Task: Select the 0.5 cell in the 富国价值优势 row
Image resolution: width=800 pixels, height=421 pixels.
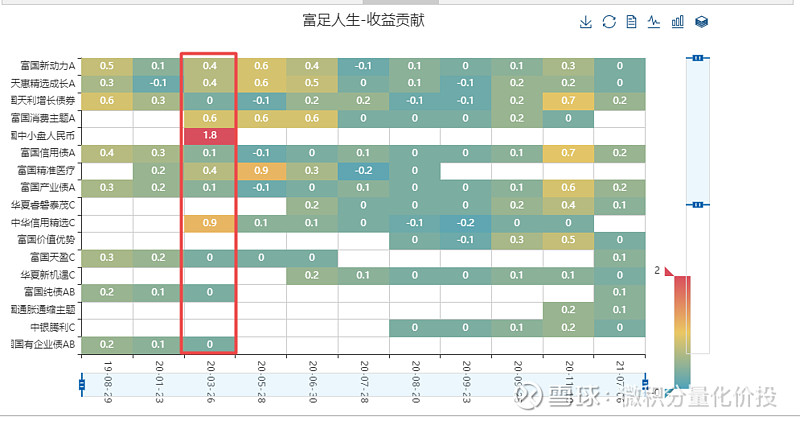Action: 568,240
